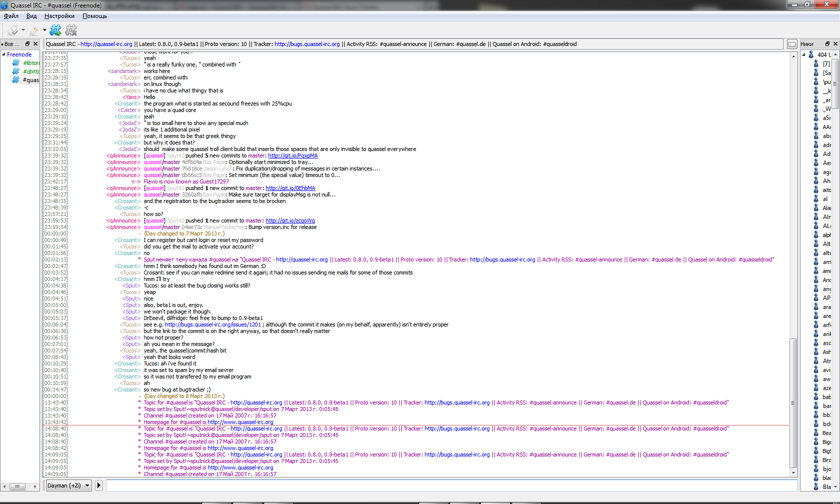Open the http://git.io/0EhbMA commit link
Screen dimensions: 840x504
290,188
